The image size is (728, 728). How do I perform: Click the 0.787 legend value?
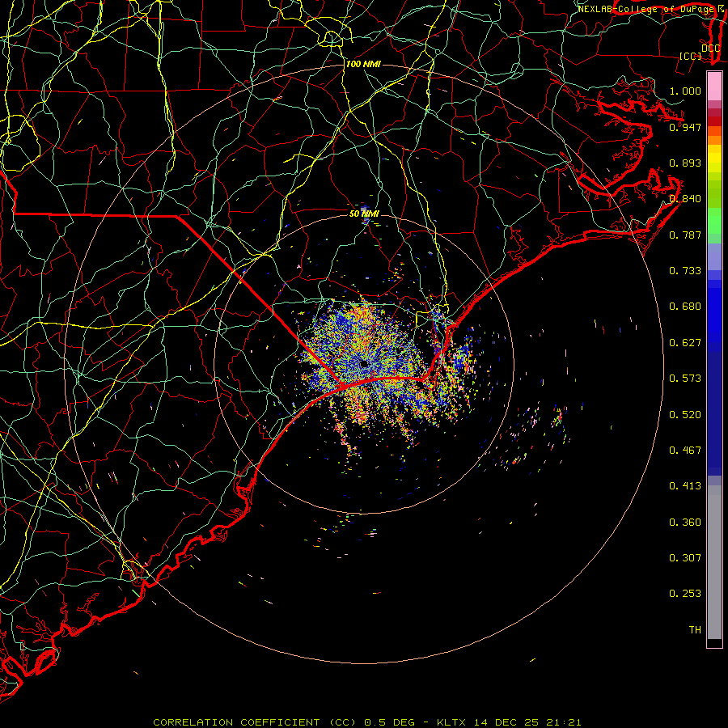coord(685,235)
